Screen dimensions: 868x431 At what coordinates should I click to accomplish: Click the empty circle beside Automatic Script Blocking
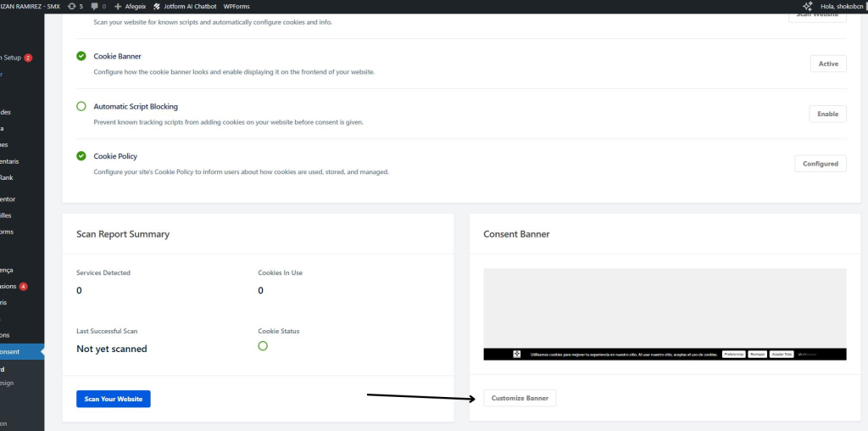coord(81,106)
